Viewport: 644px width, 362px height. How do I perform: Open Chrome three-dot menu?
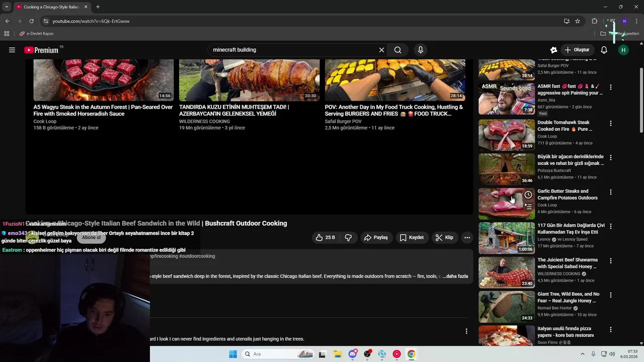(x=637, y=21)
